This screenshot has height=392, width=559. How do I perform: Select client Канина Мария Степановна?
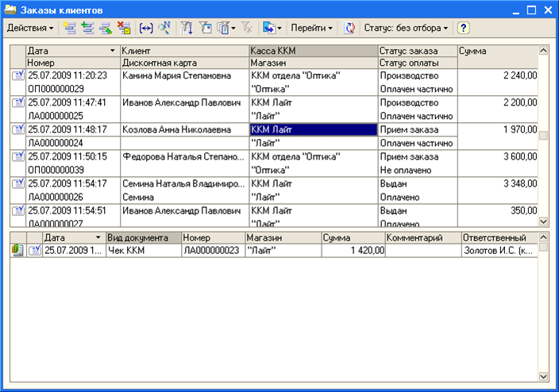pos(176,75)
